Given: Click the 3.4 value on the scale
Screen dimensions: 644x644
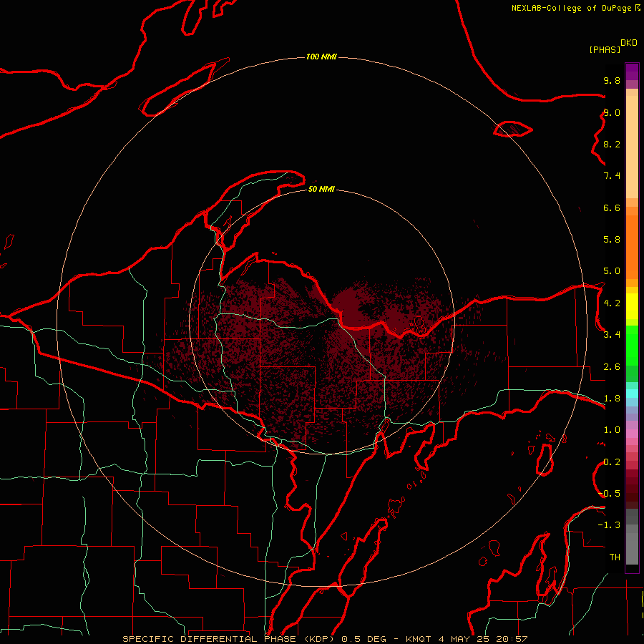Looking at the screenshot, I should pos(612,335).
